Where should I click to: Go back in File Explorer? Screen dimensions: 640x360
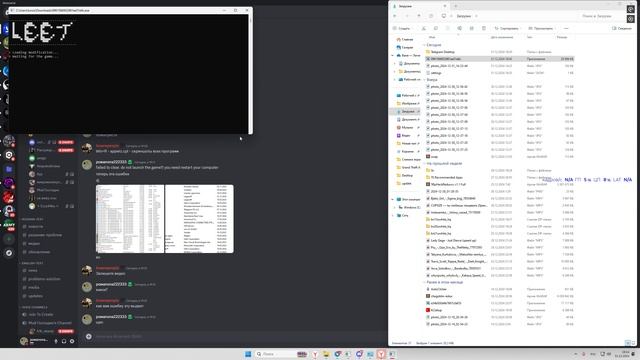tap(395, 16)
